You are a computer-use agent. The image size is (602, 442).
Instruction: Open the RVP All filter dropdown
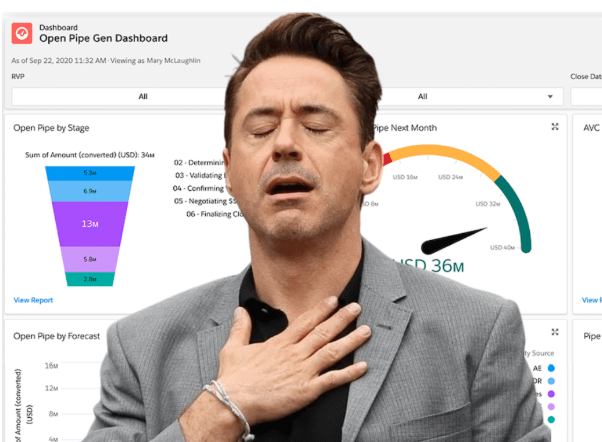pyautogui.click(x=119, y=96)
